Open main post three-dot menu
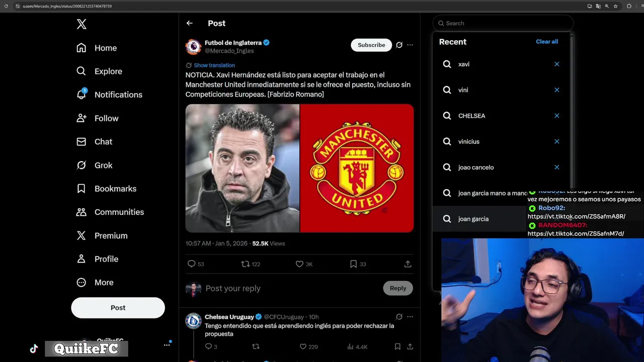Screen dimensions: 644x362 pos(410,45)
